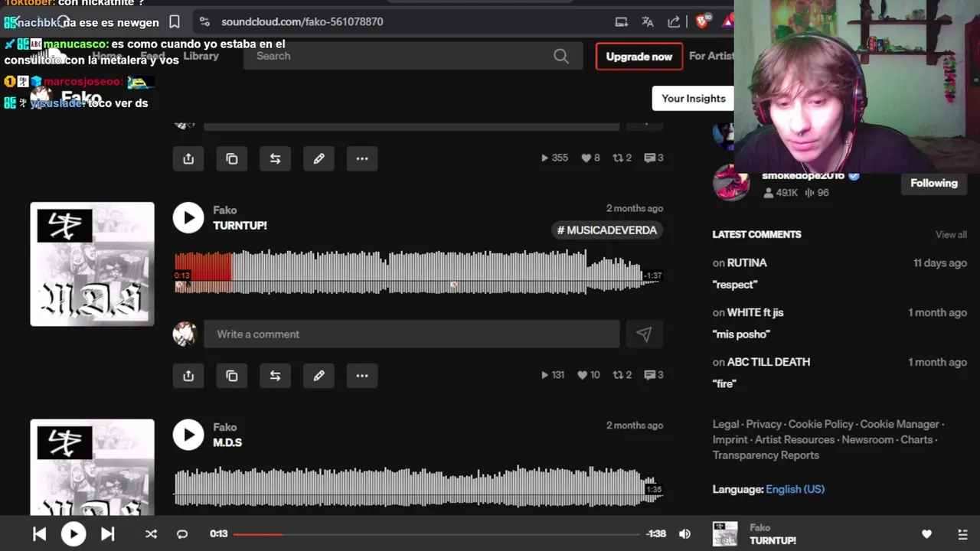
Task: Open Newsroom footer link
Action: pyautogui.click(x=867, y=439)
